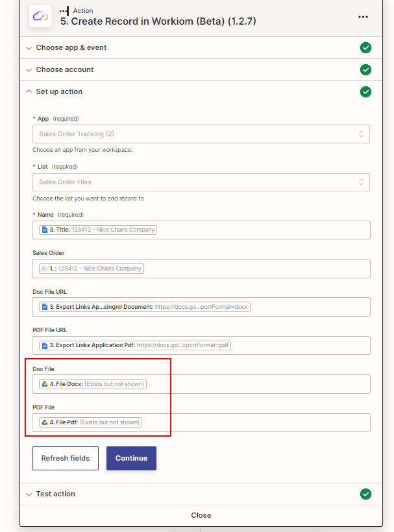Viewport: 394px width, 532px height.
Task: Click the App dropdown up-down arrows
Action: pos(361,134)
